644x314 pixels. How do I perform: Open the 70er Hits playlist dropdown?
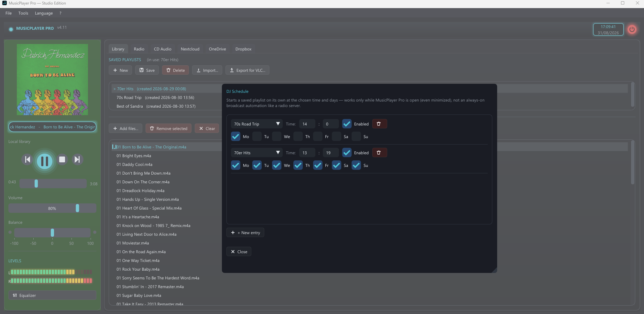coord(257,153)
